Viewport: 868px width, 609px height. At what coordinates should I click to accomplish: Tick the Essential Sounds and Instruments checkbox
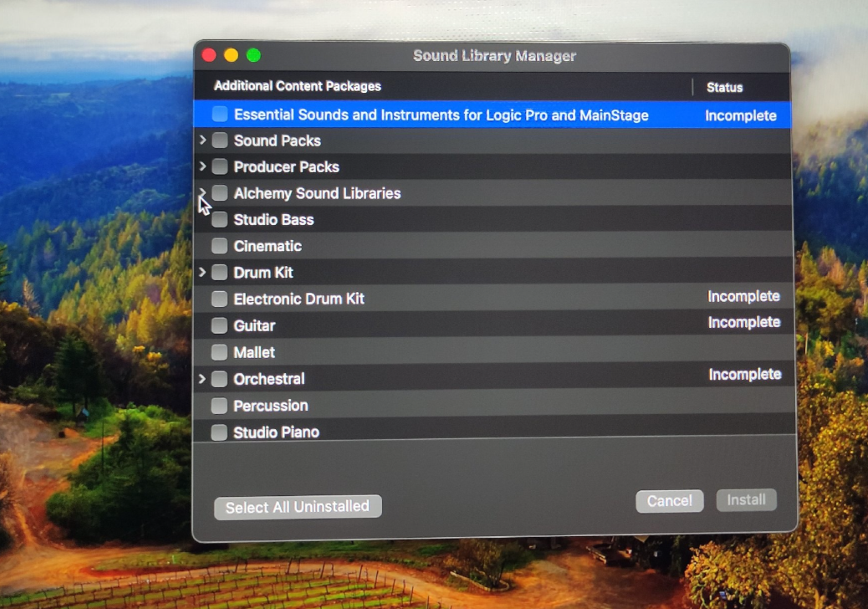coord(220,114)
